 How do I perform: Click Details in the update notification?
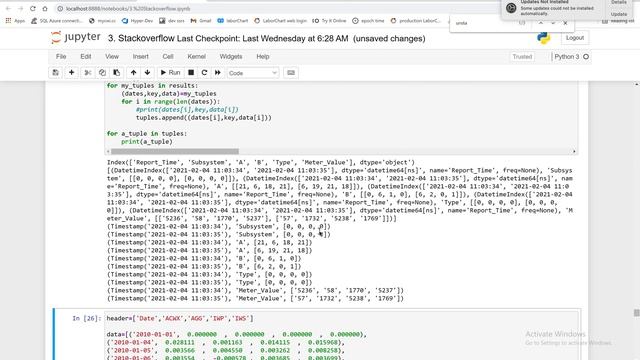click(x=619, y=2)
